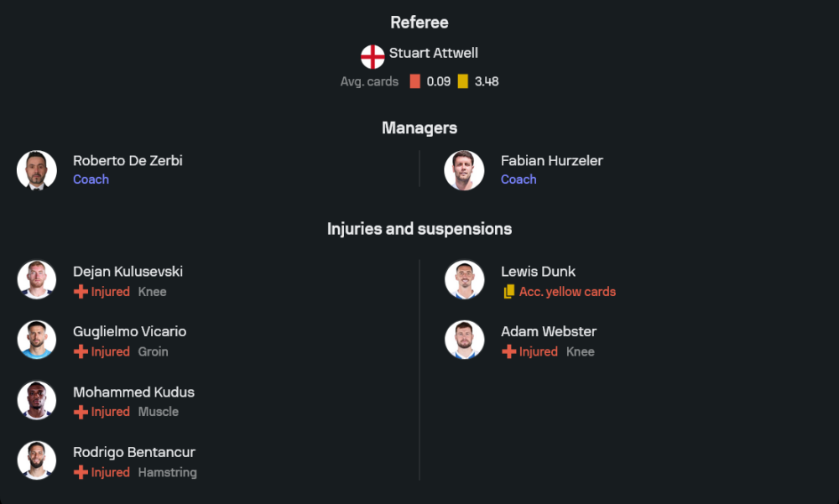Screen dimensions: 839x504
Task: Click the yellow cards icon under Lewis Dunk
Action: [508, 292]
